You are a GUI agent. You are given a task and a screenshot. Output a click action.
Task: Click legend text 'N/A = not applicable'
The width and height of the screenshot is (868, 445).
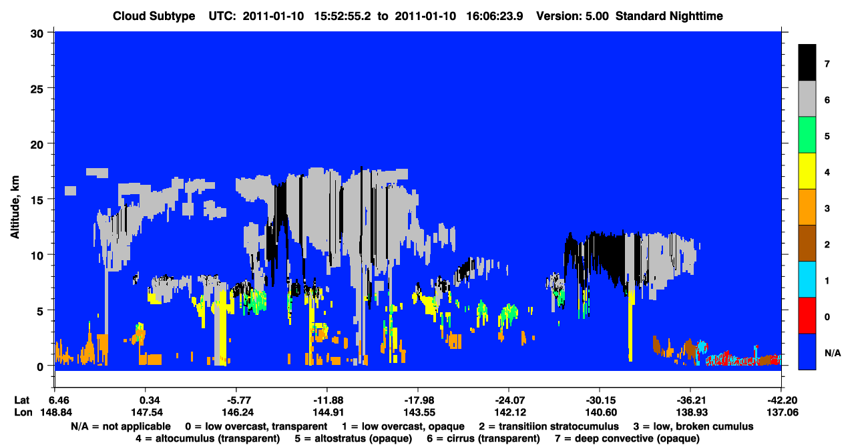tap(122, 426)
